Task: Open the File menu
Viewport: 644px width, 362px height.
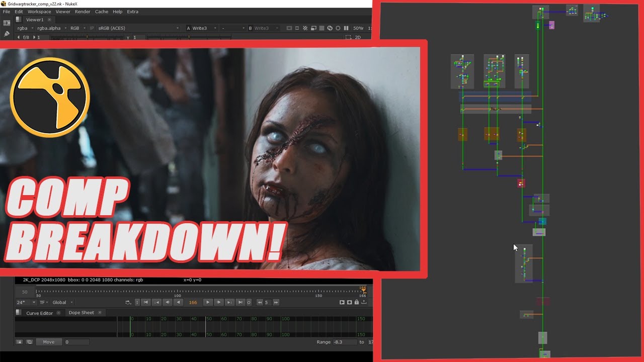Action: click(x=7, y=12)
